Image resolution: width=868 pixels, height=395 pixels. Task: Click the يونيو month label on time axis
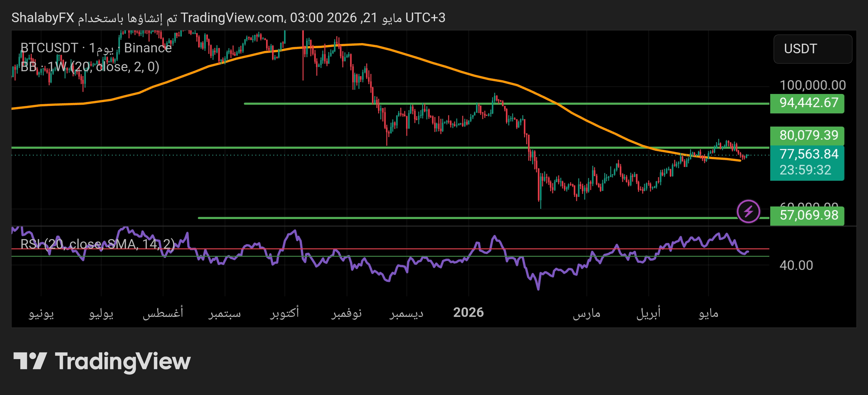[41, 313]
